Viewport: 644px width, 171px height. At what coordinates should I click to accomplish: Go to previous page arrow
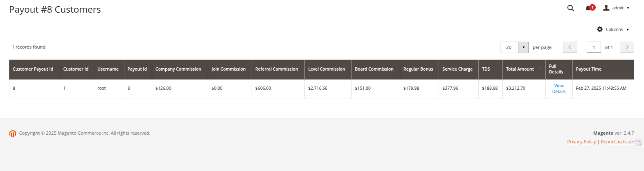[570, 47]
